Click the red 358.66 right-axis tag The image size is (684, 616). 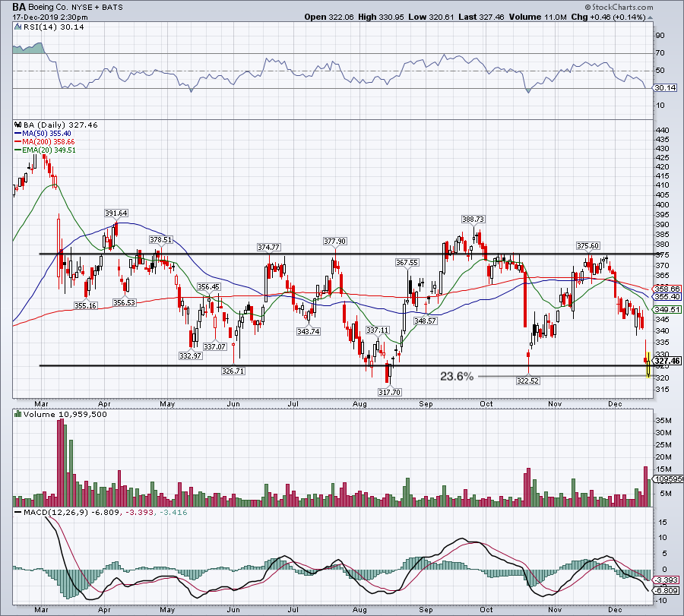pyautogui.click(x=667, y=289)
